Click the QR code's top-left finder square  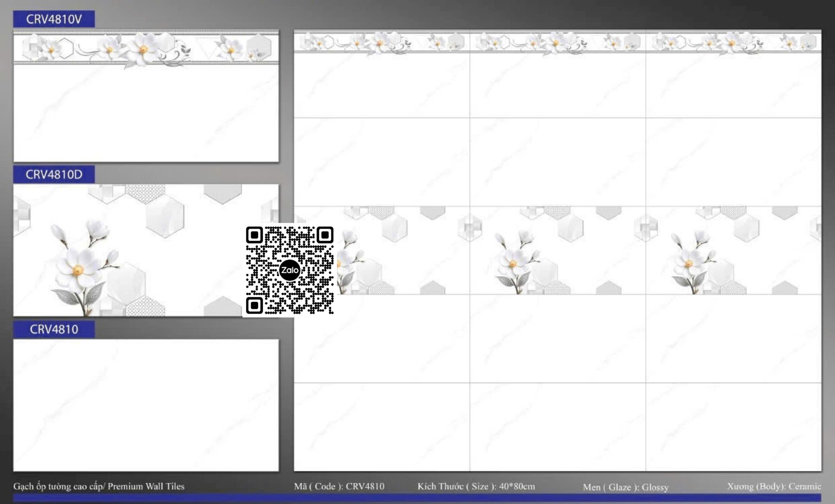click(254, 235)
